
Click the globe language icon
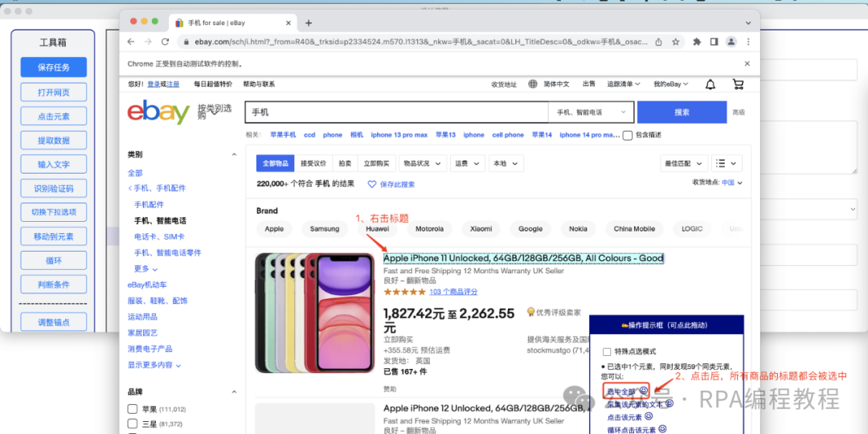click(x=533, y=84)
